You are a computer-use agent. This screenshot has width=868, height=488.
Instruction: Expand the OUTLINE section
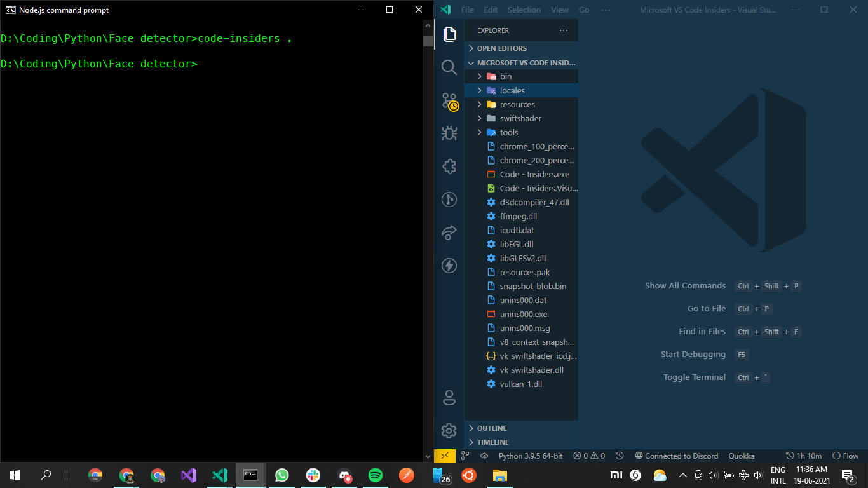(x=489, y=428)
